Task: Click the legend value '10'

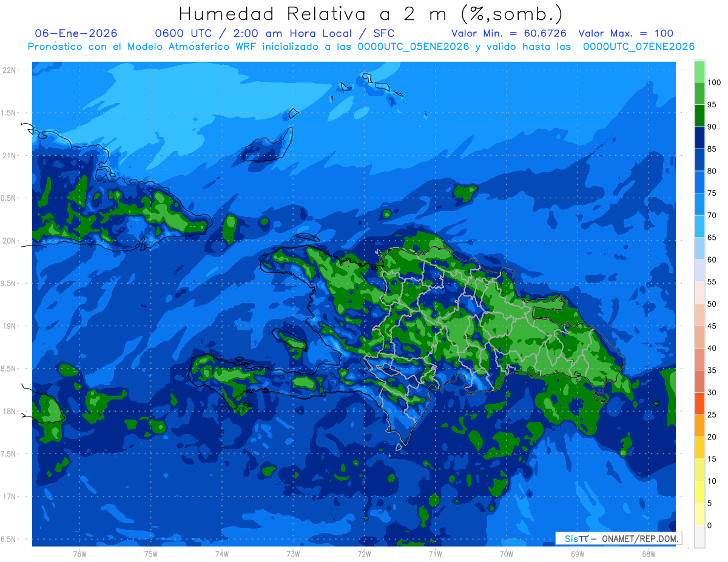Action: pyautogui.click(x=712, y=481)
